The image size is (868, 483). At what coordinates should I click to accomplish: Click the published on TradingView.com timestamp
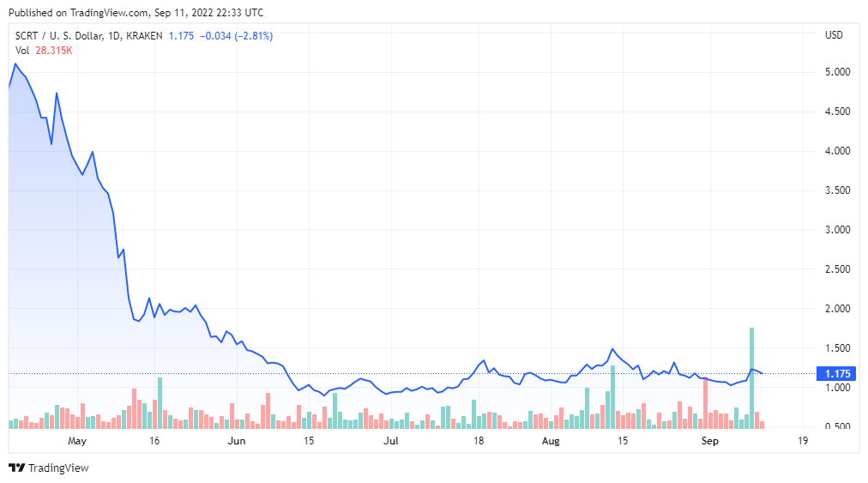pyautogui.click(x=136, y=13)
